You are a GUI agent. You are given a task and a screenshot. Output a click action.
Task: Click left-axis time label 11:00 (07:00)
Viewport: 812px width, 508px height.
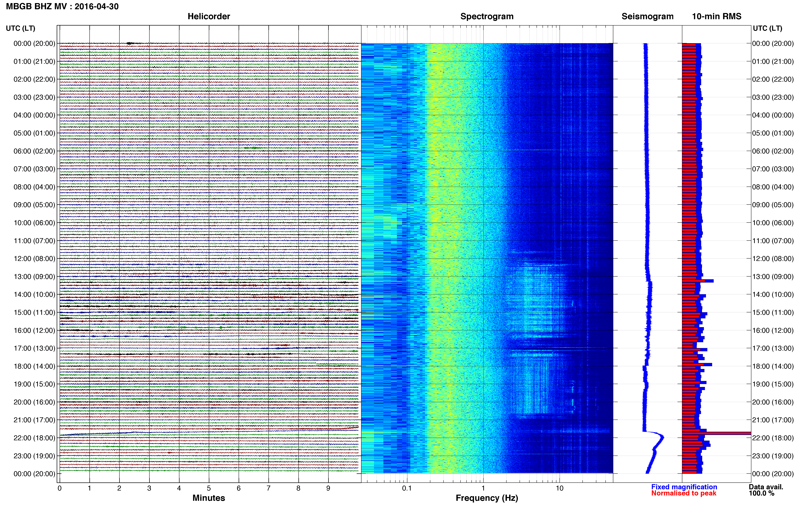point(34,241)
